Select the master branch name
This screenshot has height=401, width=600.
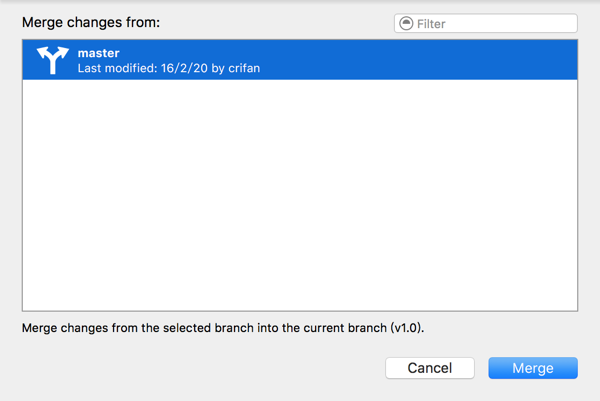point(99,51)
